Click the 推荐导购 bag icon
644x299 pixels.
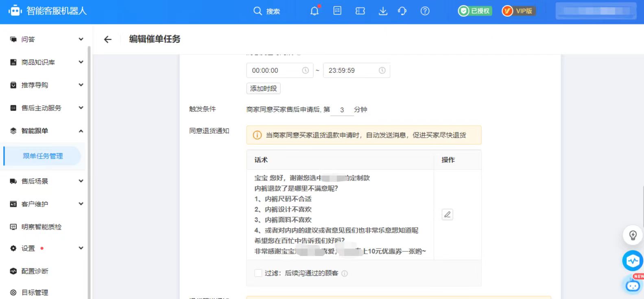[x=13, y=85]
